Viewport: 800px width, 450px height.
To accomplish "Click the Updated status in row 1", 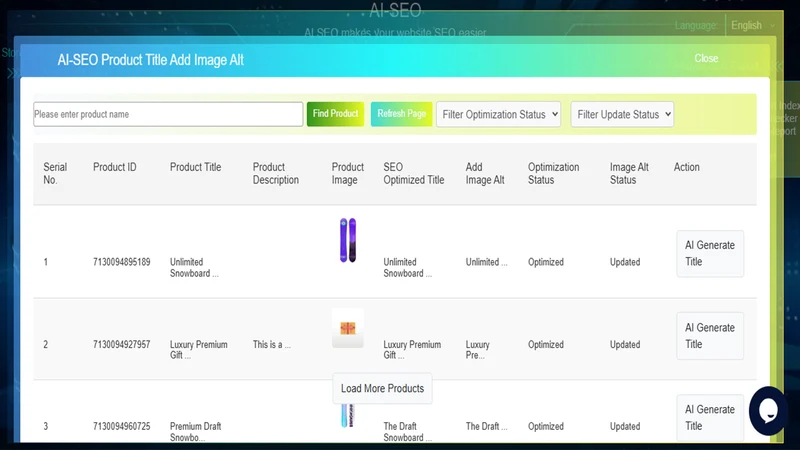I will pyautogui.click(x=625, y=262).
